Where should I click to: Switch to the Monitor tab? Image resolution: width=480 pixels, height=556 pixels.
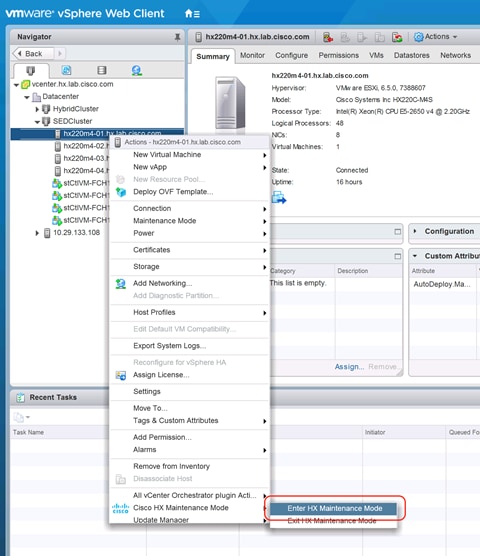coord(252,56)
